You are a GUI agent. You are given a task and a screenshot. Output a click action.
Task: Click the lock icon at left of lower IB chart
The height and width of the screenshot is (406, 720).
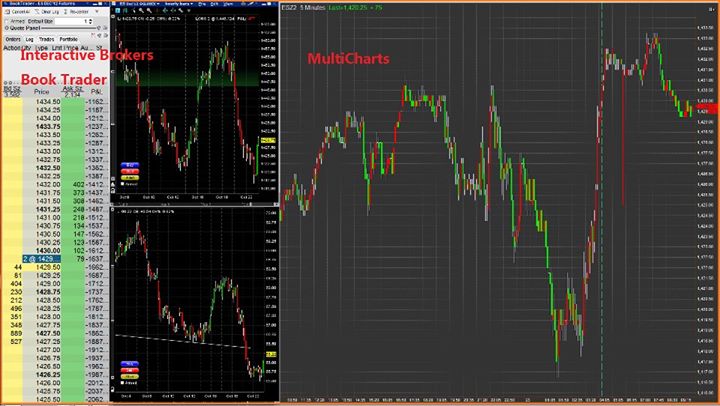tap(113, 389)
